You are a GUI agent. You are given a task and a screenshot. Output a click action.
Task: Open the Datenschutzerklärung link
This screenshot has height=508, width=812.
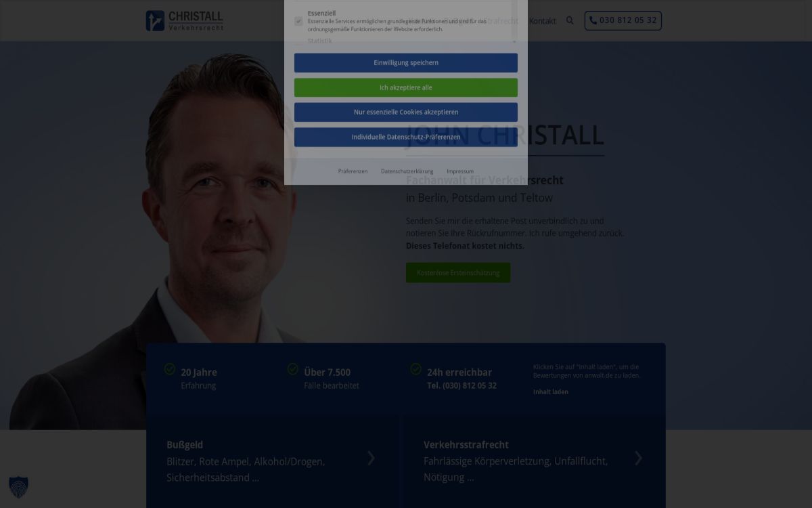tap(407, 171)
